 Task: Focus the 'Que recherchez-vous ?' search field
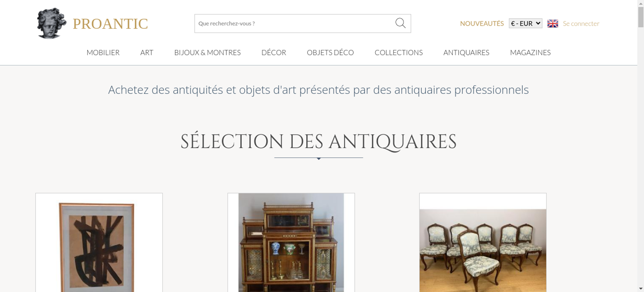pos(295,23)
